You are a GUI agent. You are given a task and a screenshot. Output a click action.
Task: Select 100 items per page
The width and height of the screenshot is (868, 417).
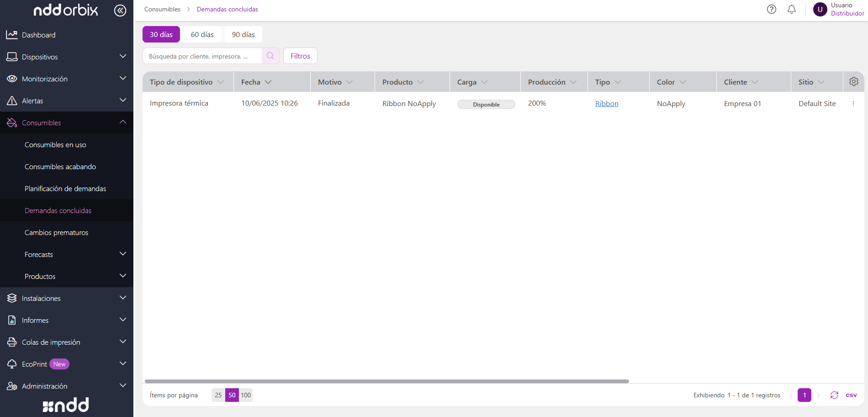click(246, 395)
